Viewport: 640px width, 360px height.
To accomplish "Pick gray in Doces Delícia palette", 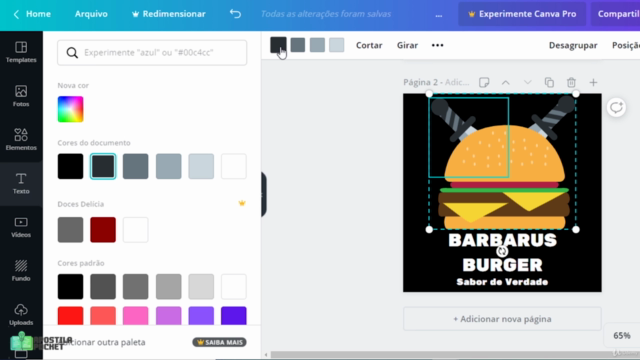I will coord(70,229).
